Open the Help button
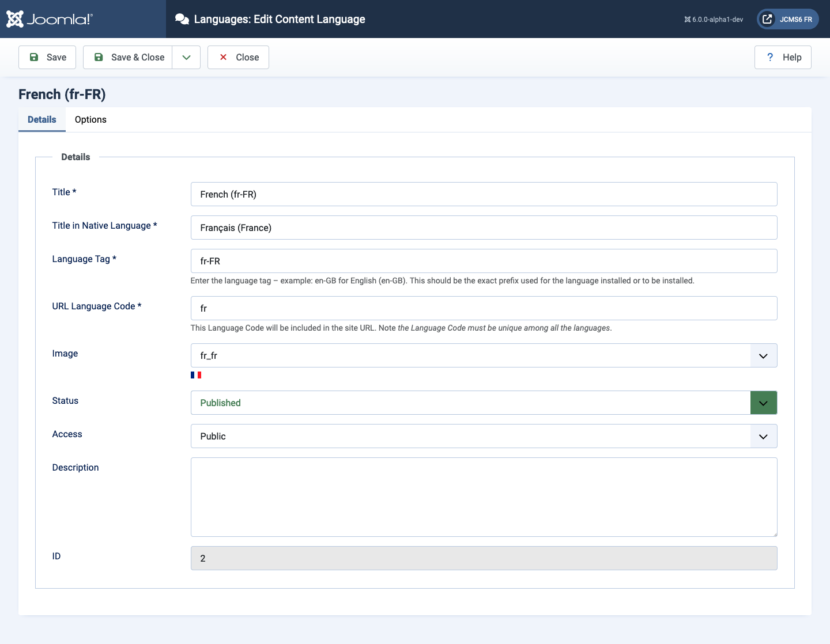830x644 pixels. pos(783,57)
